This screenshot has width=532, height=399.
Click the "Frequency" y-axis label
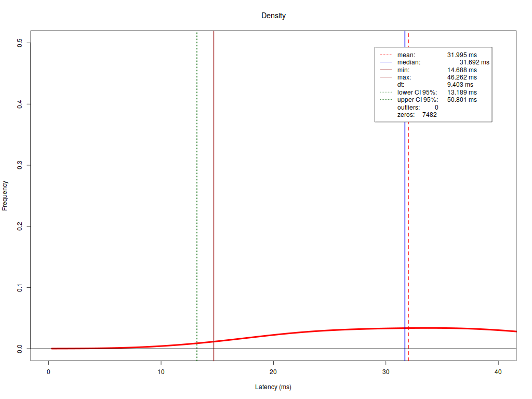(x=5, y=195)
